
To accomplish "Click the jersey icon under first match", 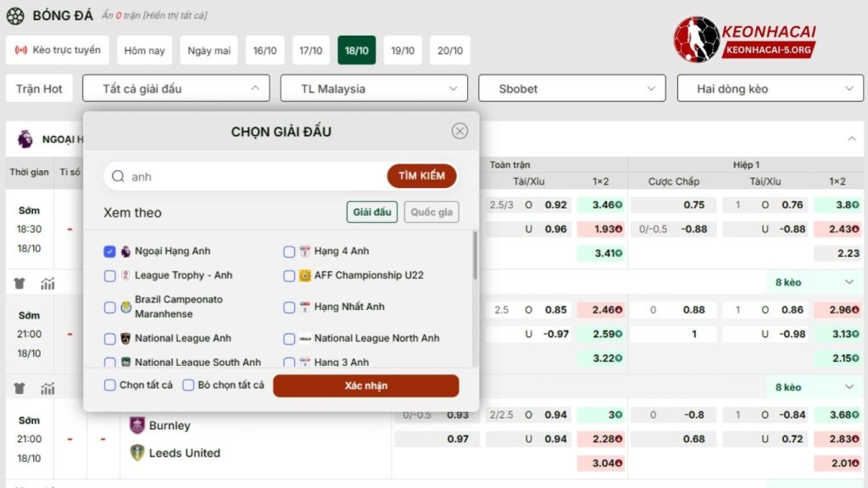I will click(19, 283).
